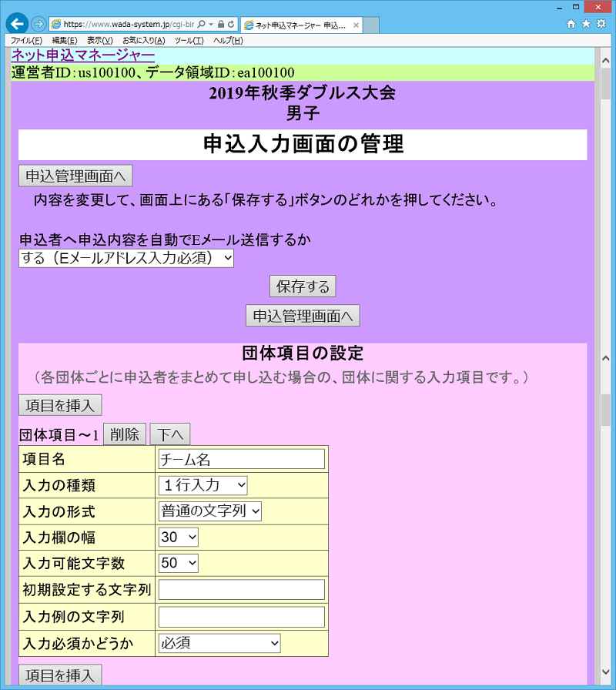Open the 入力必須かどうか dropdown
Image resolution: width=616 pixels, height=690 pixels.
click(219, 643)
